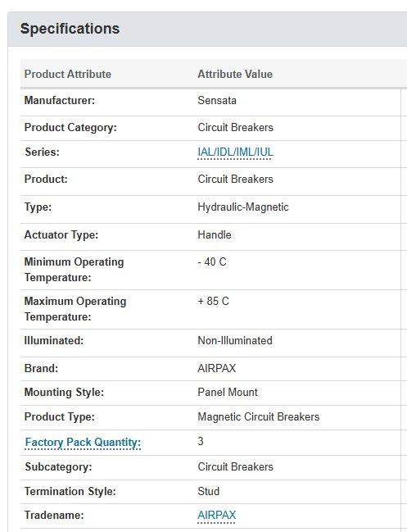Select the - 40 C minimum temperature value

pos(212,262)
